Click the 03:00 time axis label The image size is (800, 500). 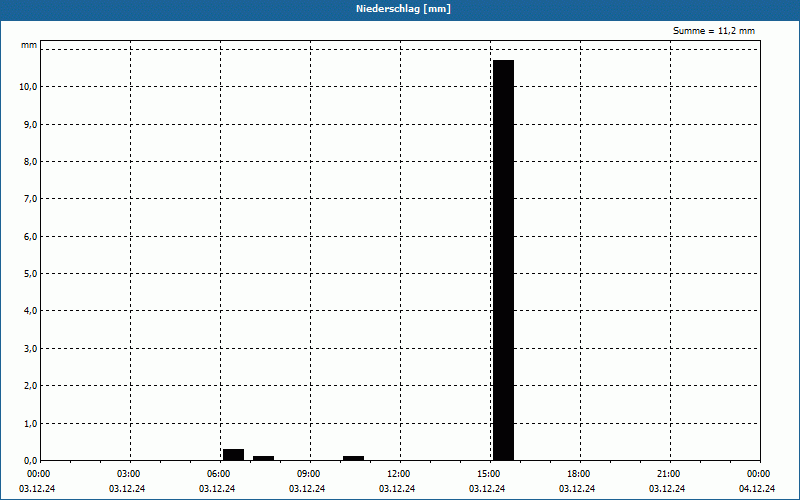click(129, 474)
